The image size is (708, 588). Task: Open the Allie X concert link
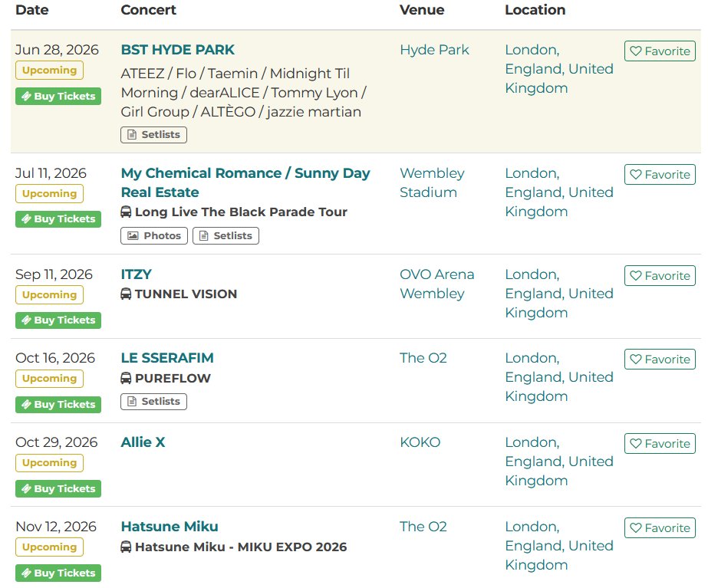143,442
